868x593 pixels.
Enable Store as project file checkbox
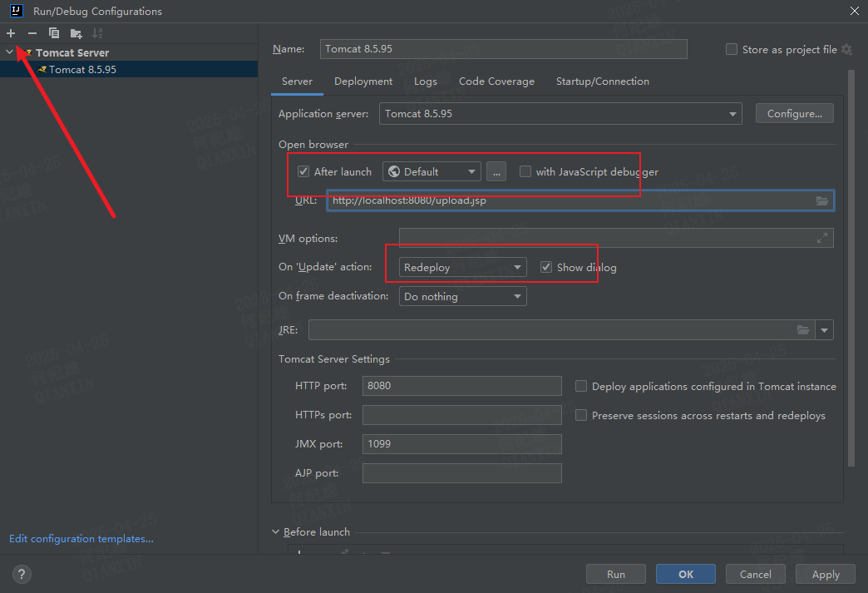click(x=732, y=49)
